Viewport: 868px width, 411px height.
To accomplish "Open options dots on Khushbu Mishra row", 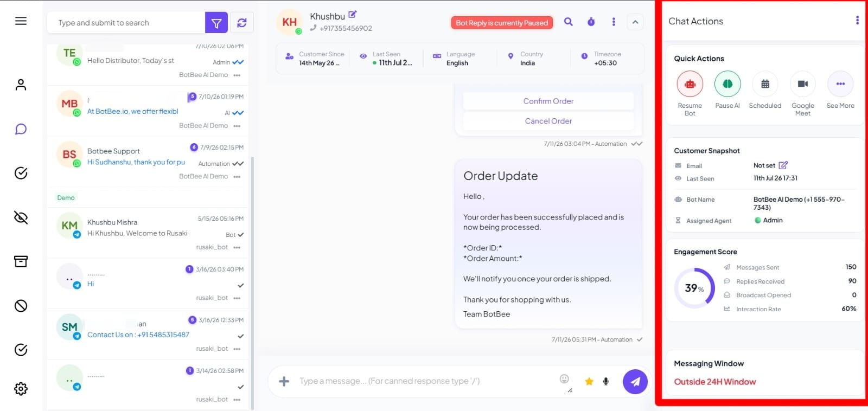I will [237, 247].
